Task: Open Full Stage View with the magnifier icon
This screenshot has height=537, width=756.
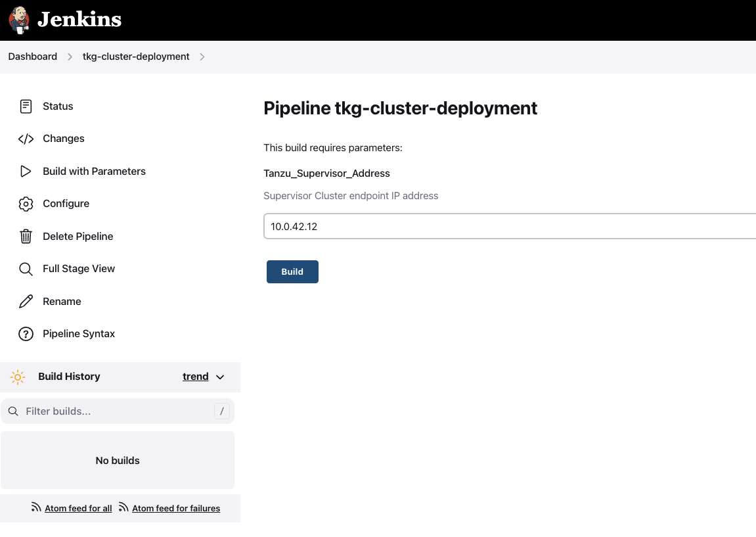Action: (x=26, y=268)
